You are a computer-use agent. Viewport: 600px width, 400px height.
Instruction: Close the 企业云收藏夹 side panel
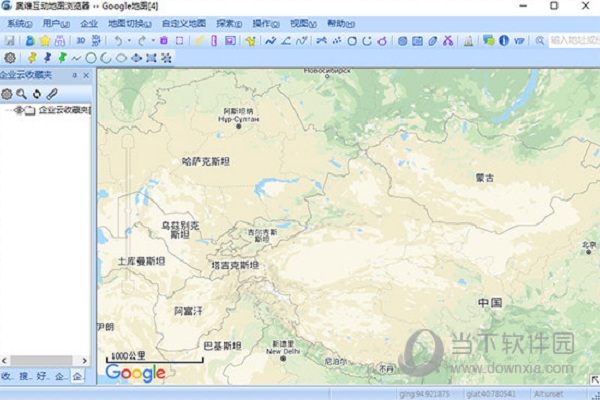(x=86, y=76)
